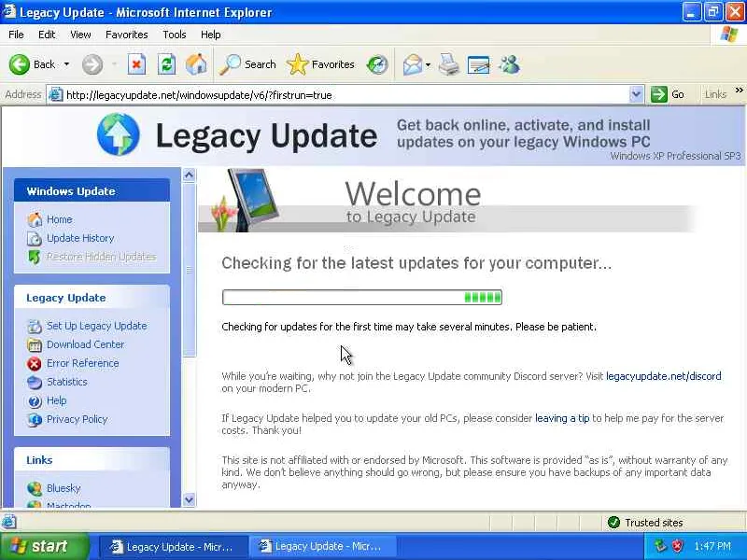Open the Messenger people icon
This screenshot has width=747, height=560.
coord(509,64)
